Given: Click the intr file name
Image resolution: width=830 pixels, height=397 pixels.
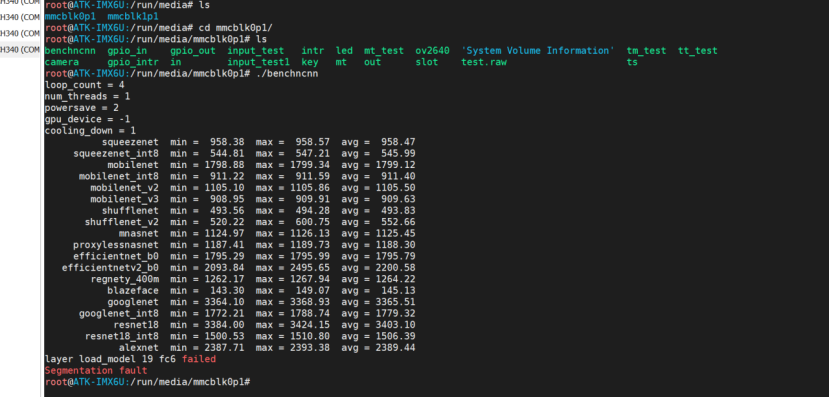Looking at the screenshot, I should pyautogui.click(x=313, y=51).
